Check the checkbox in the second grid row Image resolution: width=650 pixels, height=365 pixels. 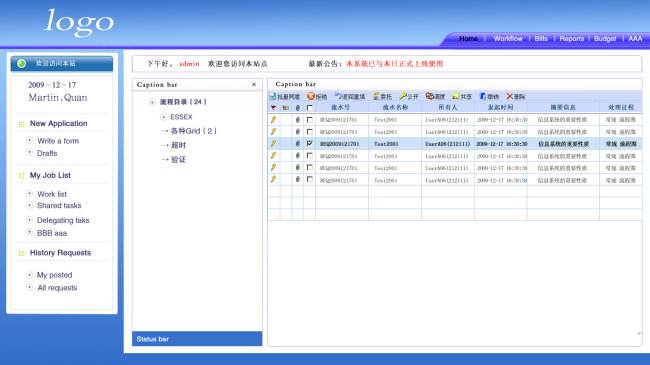[x=310, y=131]
